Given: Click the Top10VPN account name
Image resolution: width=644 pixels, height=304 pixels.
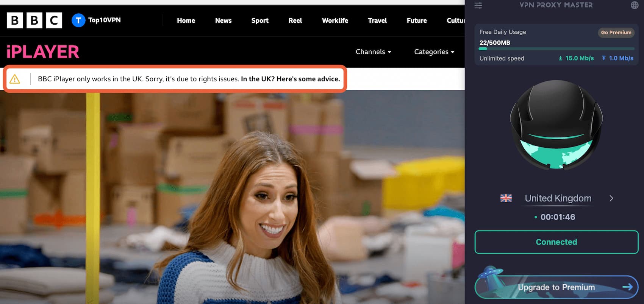Looking at the screenshot, I should 105,20.
